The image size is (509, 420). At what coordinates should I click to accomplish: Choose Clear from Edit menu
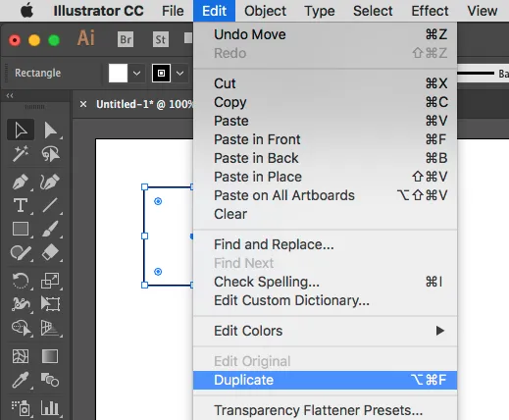[x=325, y=214]
